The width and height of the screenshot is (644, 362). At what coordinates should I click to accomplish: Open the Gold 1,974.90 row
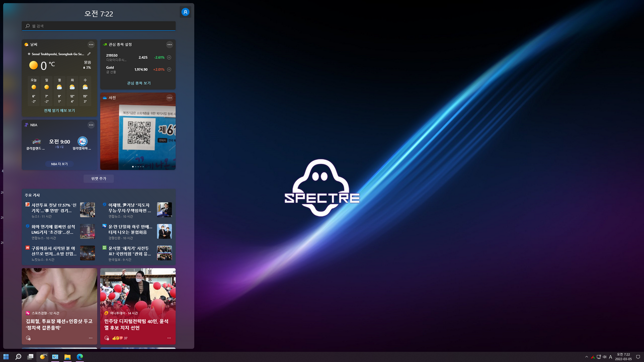tap(138, 69)
